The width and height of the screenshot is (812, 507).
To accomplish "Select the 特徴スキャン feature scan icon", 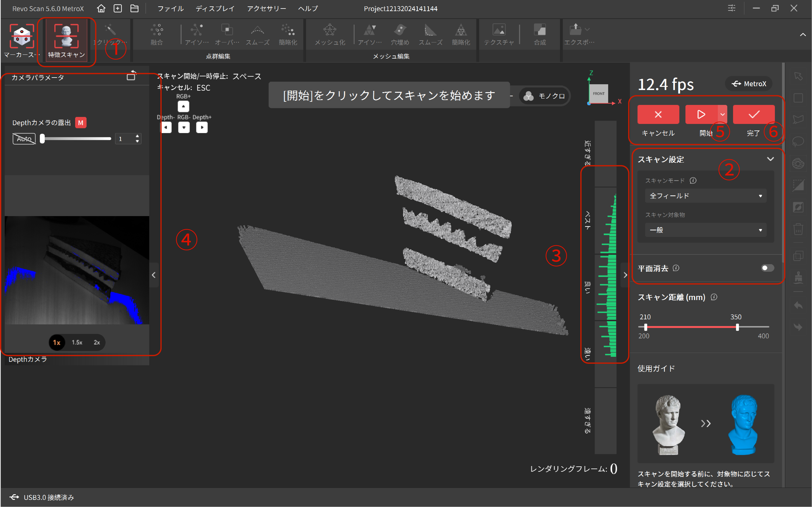I will click(66, 36).
